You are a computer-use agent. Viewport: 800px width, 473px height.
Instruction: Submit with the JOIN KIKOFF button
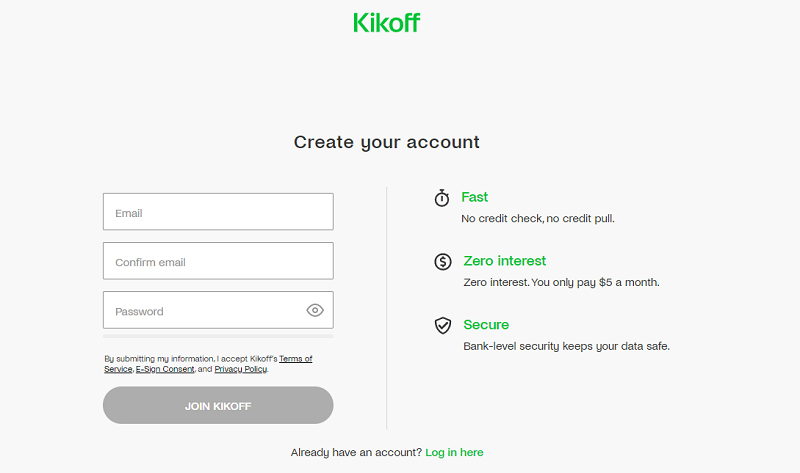pos(218,405)
